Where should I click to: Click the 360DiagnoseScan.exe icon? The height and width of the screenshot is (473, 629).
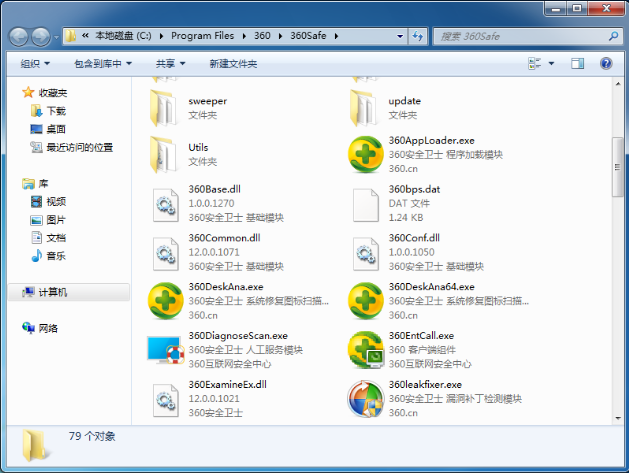coord(165,349)
